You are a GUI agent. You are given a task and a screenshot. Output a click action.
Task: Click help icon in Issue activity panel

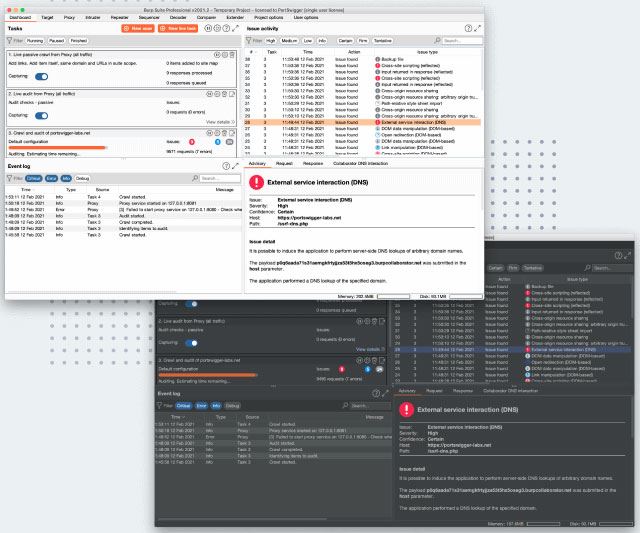(468, 28)
